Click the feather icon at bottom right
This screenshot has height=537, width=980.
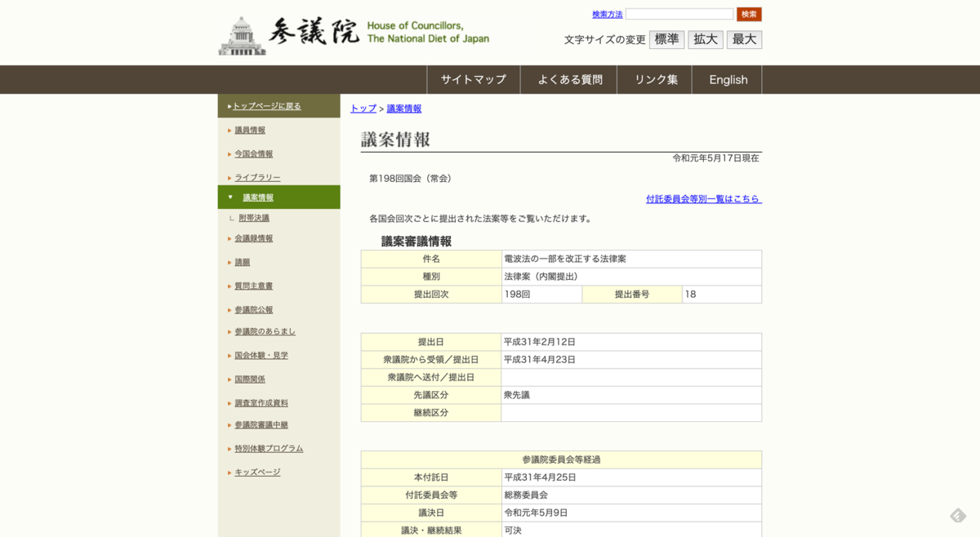(x=958, y=515)
